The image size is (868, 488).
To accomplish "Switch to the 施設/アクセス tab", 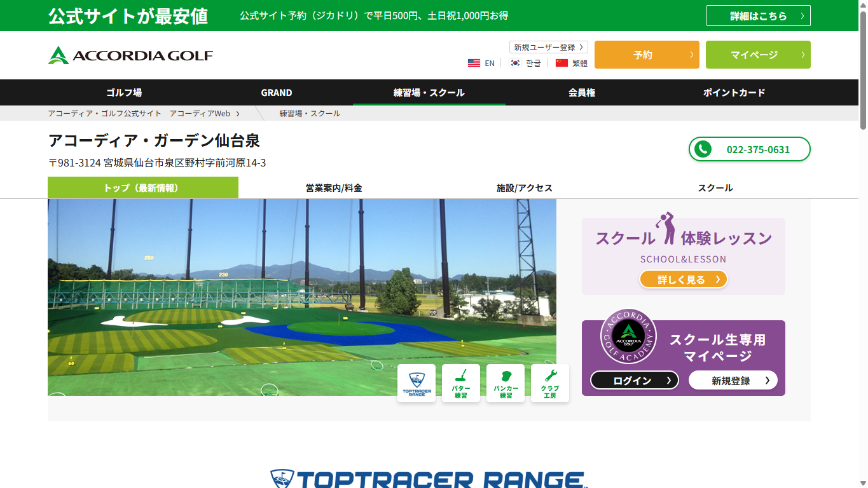I will point(525,187).
